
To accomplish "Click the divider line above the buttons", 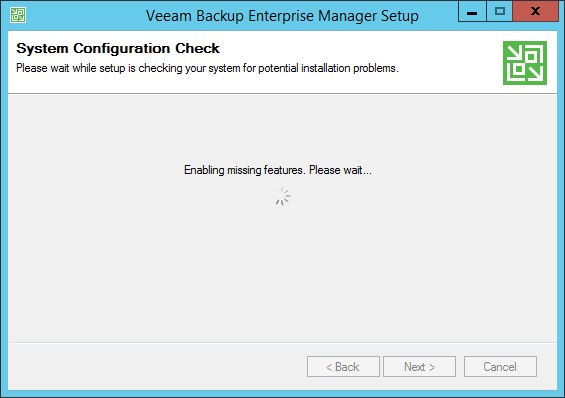I will coord(282,342).
